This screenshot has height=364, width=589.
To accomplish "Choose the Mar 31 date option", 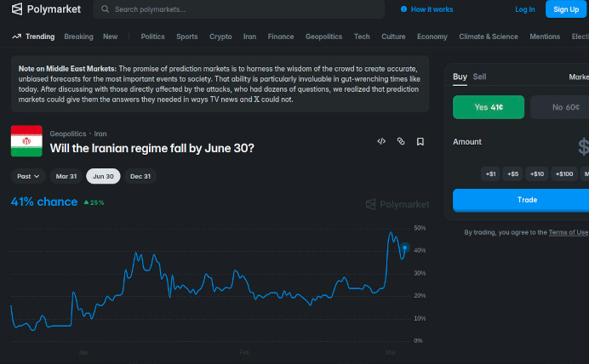I will pyautogui.click(x=66, y=176).
